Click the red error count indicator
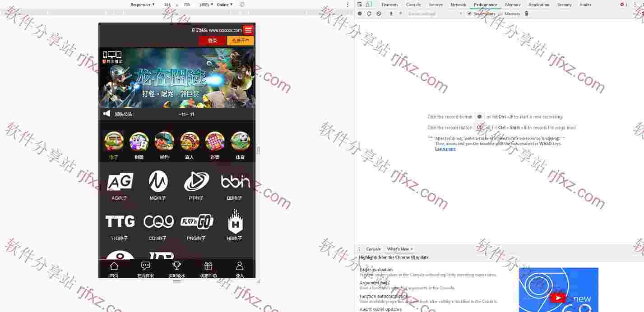 click(x=624, y=5)
